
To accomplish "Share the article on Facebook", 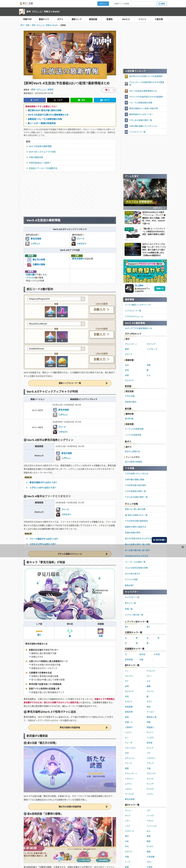I will coord(34,100).
